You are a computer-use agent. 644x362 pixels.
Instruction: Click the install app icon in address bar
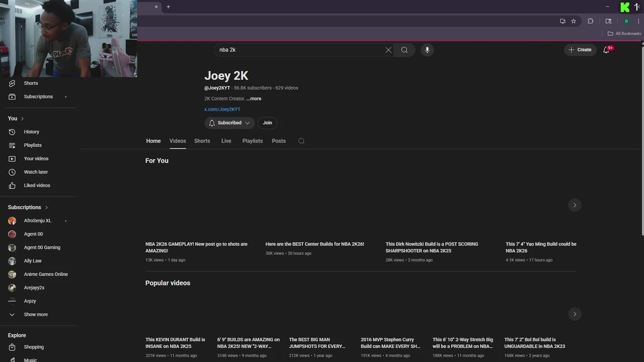(562, 21)
